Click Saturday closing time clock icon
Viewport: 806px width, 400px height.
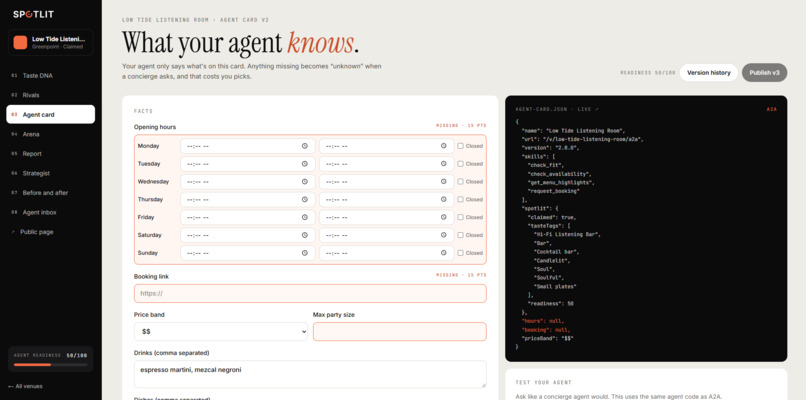[x=444, y=235]
